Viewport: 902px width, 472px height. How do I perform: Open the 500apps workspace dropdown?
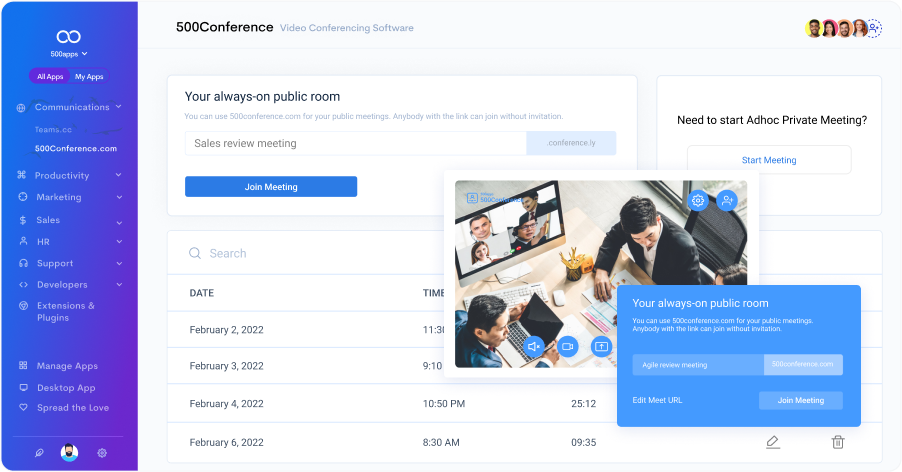(69, 54)
